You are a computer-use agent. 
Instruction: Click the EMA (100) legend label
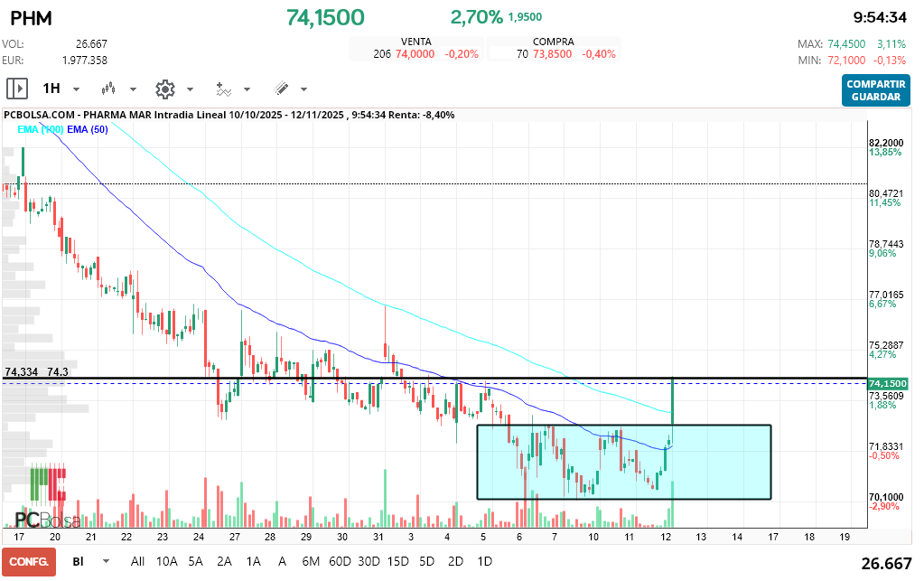[40, 129]
